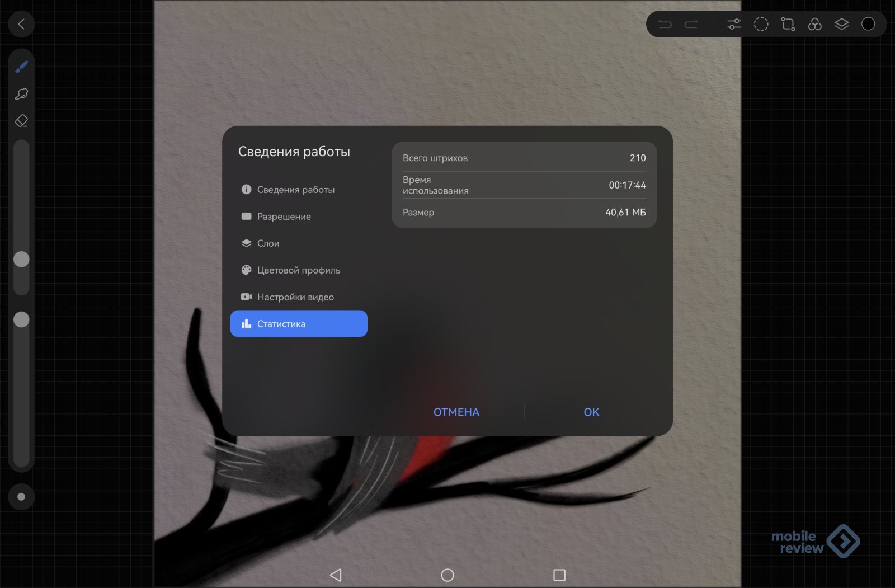The height and width of the screenshot is (588, 895).
Task: Tap the Android home navigation button
Action: [447, 575]
